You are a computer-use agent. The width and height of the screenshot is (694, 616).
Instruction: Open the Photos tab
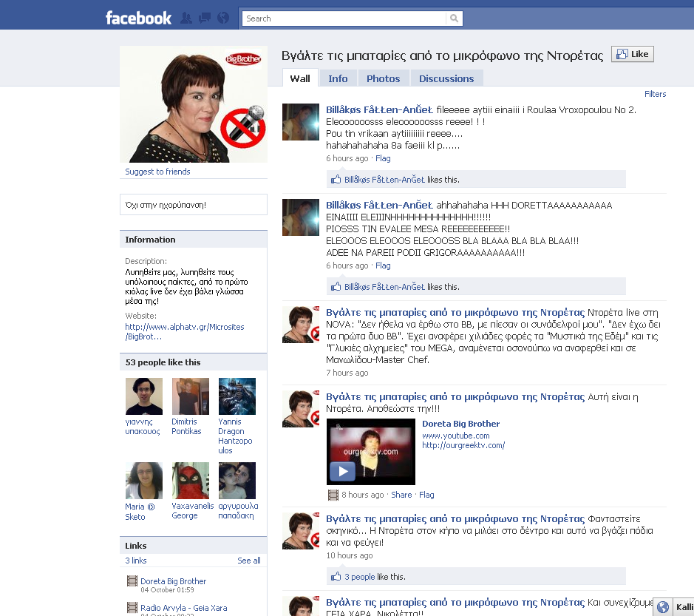coord(383,78)
